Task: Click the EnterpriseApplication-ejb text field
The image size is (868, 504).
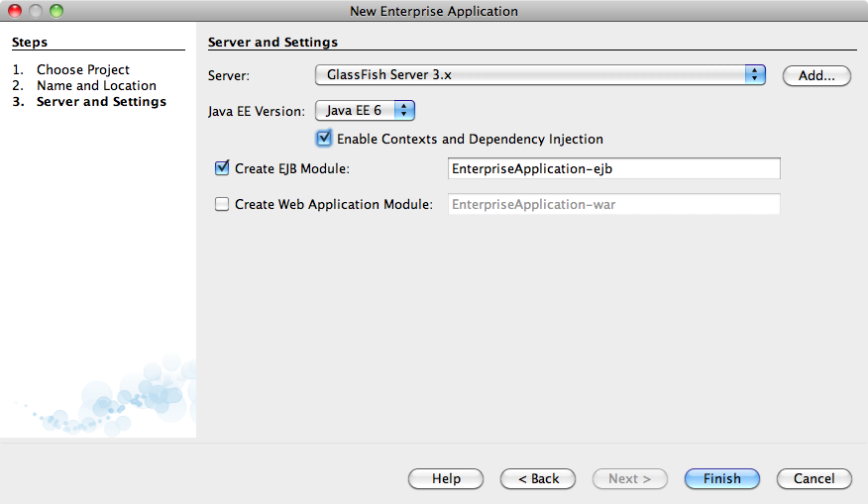Action: (614, 168)
